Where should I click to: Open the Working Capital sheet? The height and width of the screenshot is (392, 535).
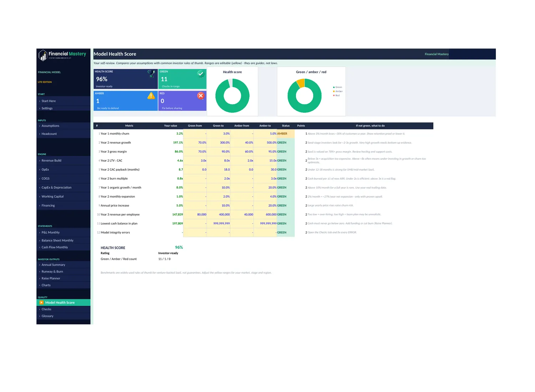(63, 196)
